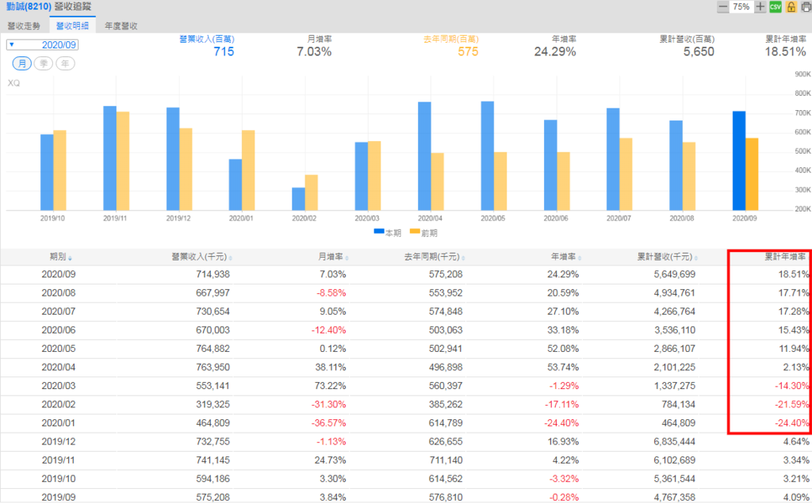Select the 2020/03 row period cell
812x504 pixels.
[59, 386]
